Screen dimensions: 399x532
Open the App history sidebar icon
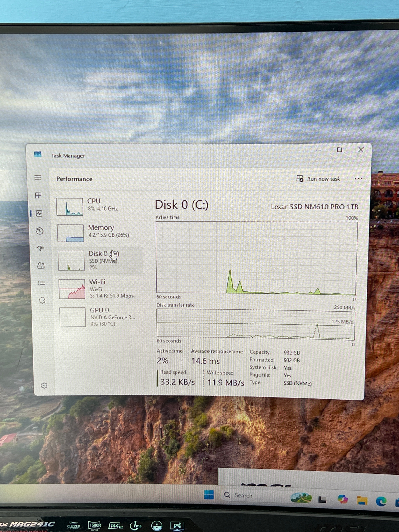(40, 231)
